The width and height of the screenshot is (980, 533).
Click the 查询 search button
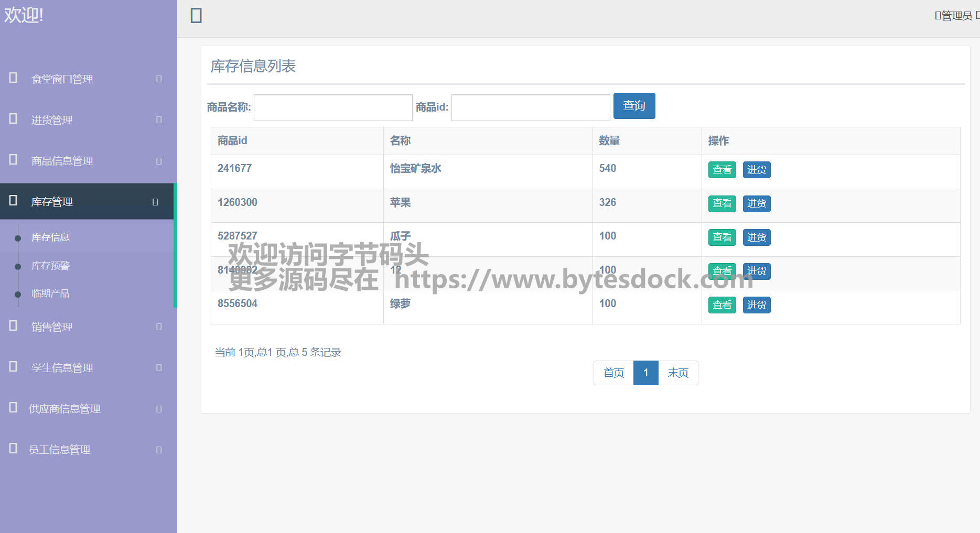click(x=634, y=106)
